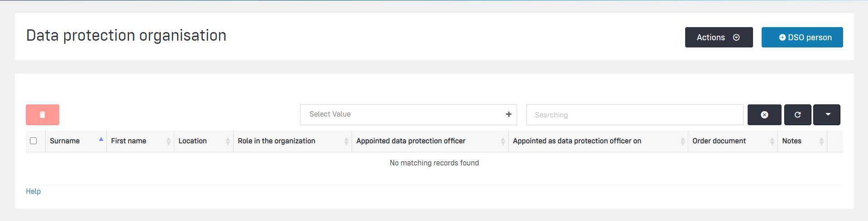Viewport: 868px width, 221px height.
Task: Click into the Searching input field
Action: tap(634, 115)
